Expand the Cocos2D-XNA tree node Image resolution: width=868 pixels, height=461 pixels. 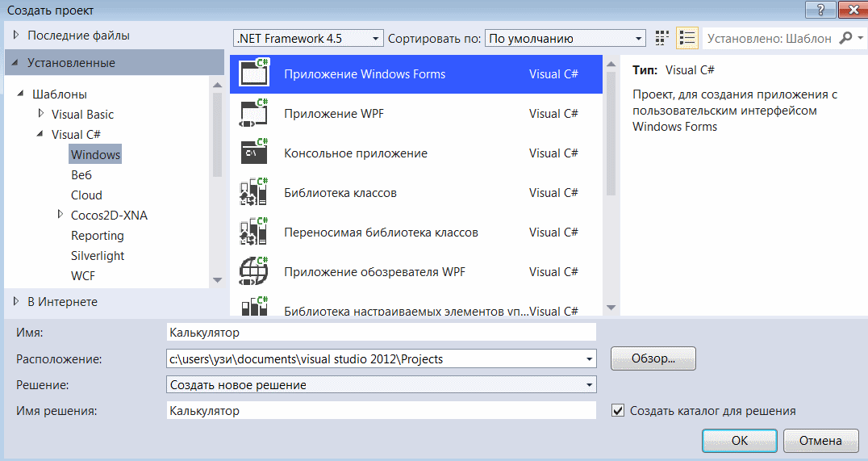[60, 215]
